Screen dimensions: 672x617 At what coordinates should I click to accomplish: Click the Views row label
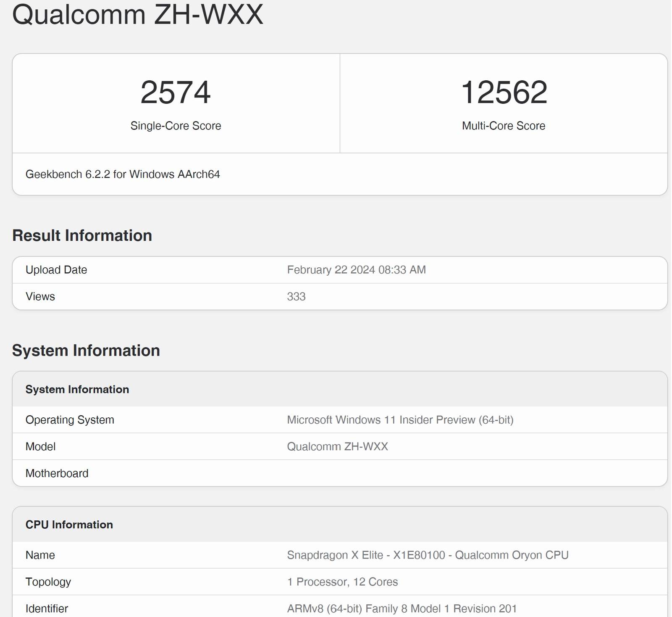(x=40, y=296)
